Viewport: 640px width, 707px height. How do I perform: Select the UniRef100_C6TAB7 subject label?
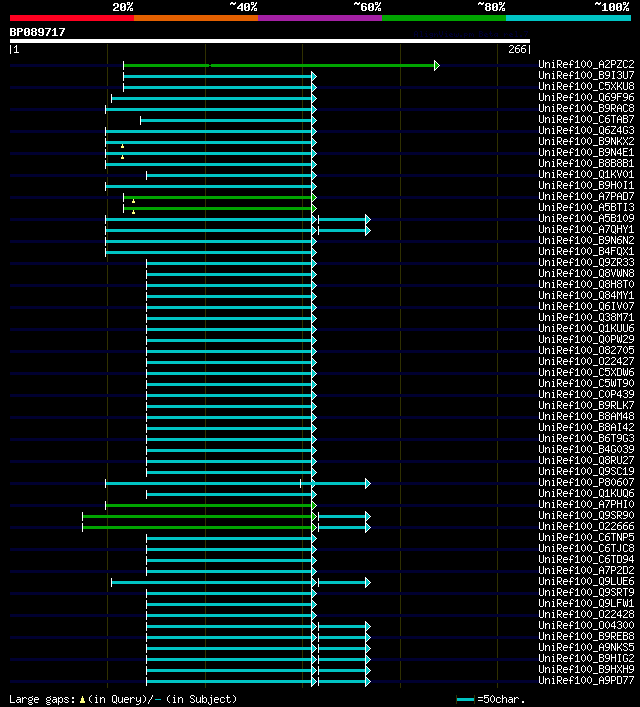click(x=586, y=119)
